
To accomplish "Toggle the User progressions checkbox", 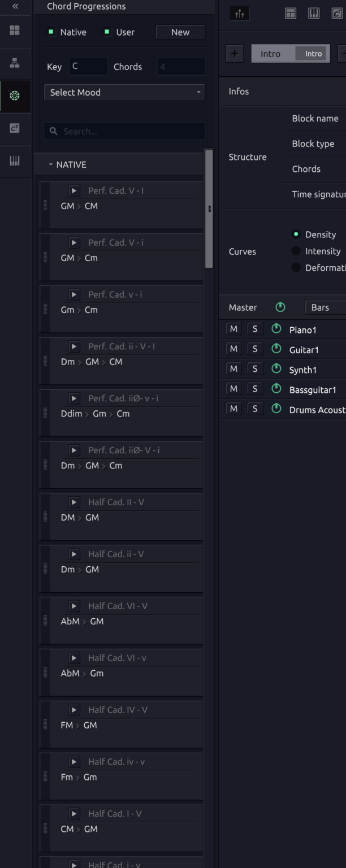I will click(106, 33).
